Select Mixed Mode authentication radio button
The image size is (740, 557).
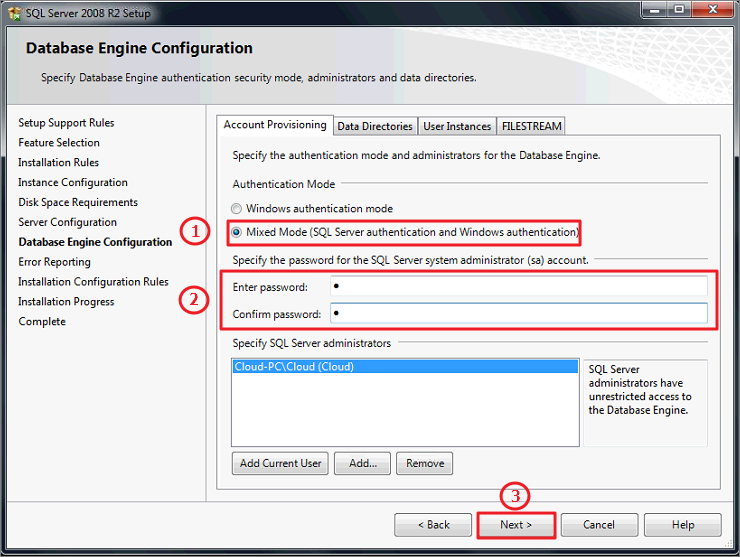point(236,232)
